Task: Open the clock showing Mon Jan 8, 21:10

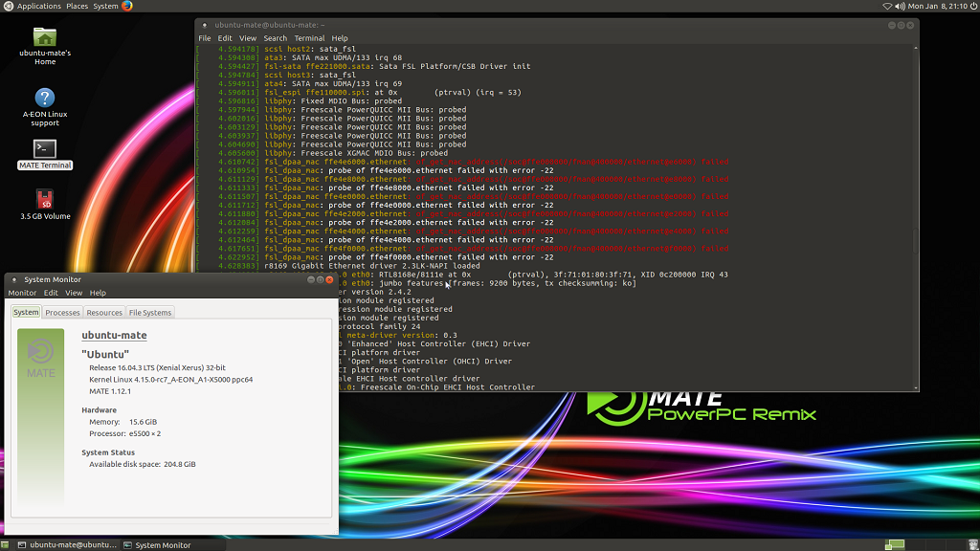Action: coord(938,7)
